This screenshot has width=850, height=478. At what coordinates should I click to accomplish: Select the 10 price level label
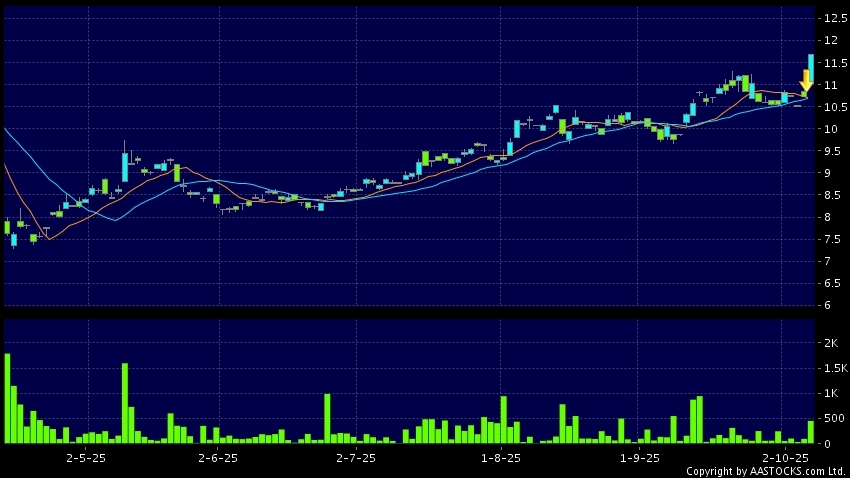tap(829, 129)
